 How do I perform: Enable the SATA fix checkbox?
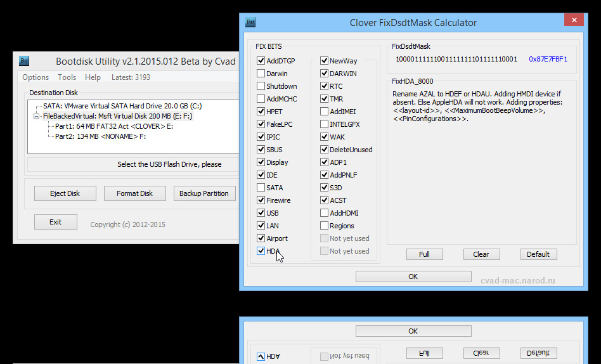(x=261, y=188)
